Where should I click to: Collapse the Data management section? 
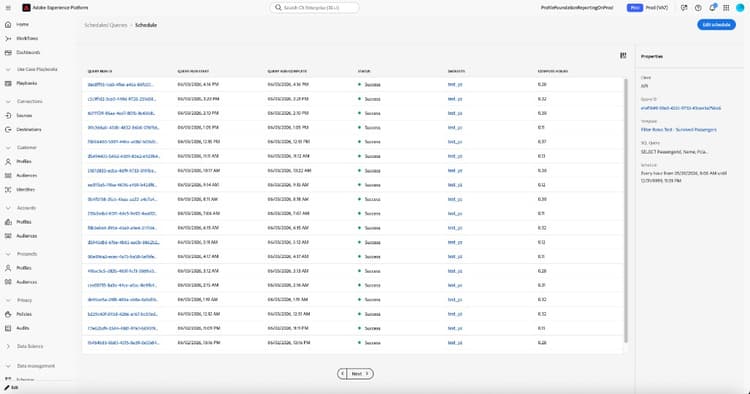8,366
